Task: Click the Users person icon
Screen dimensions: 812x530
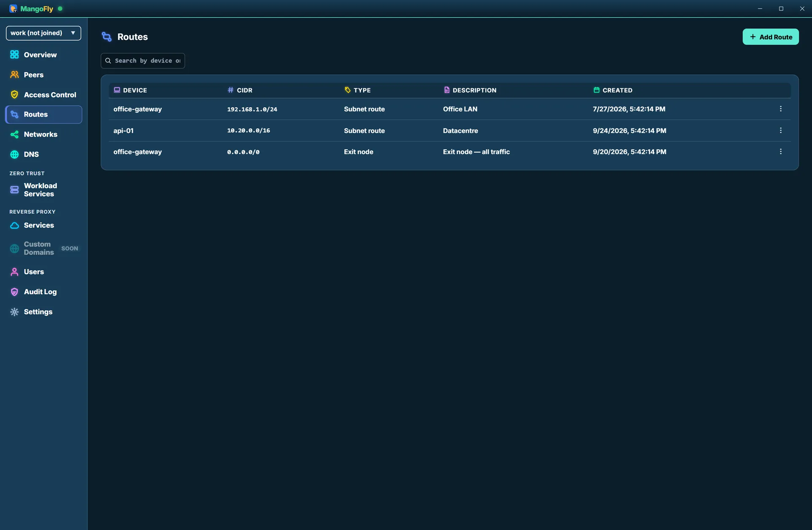Action: (x=14, y=272)
